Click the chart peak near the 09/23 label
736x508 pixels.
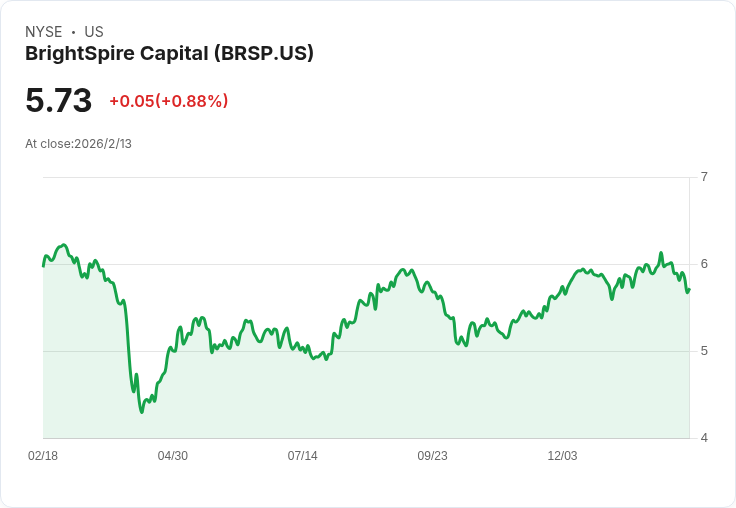pos(407,269)
